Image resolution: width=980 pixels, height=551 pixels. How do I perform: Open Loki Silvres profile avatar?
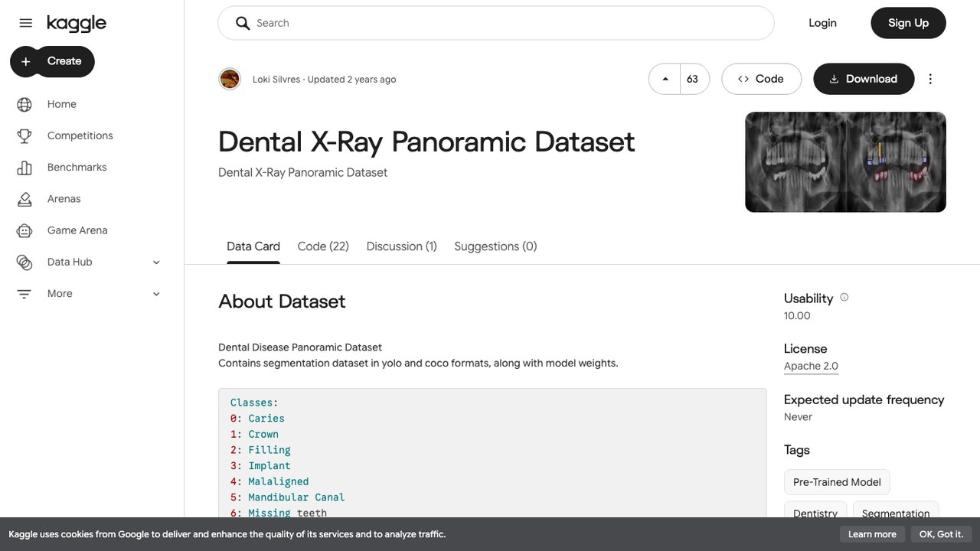[x=230, y=79]
